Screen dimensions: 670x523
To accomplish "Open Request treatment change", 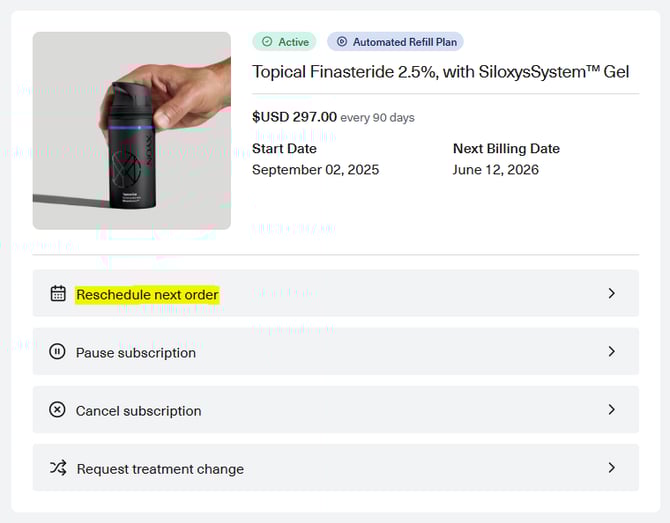I will [x=160, y=469].
